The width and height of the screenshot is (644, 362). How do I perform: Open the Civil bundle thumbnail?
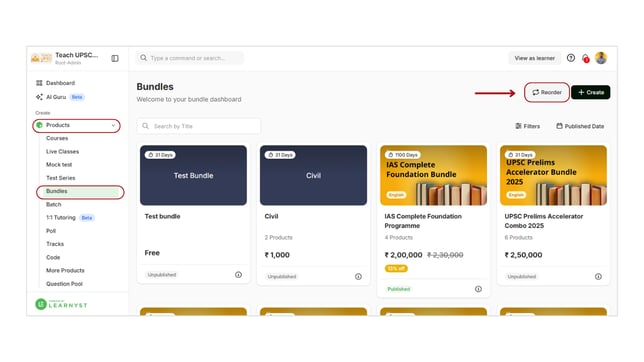pyautogui.click(x=313, y=175)
